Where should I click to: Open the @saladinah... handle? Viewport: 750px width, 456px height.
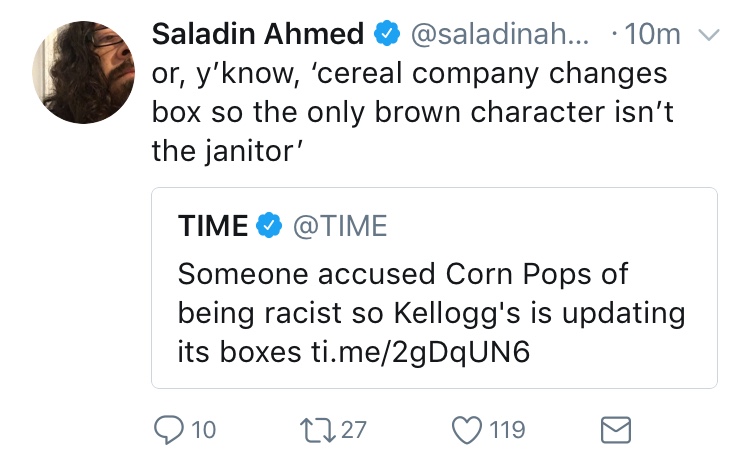coord(500,34)
